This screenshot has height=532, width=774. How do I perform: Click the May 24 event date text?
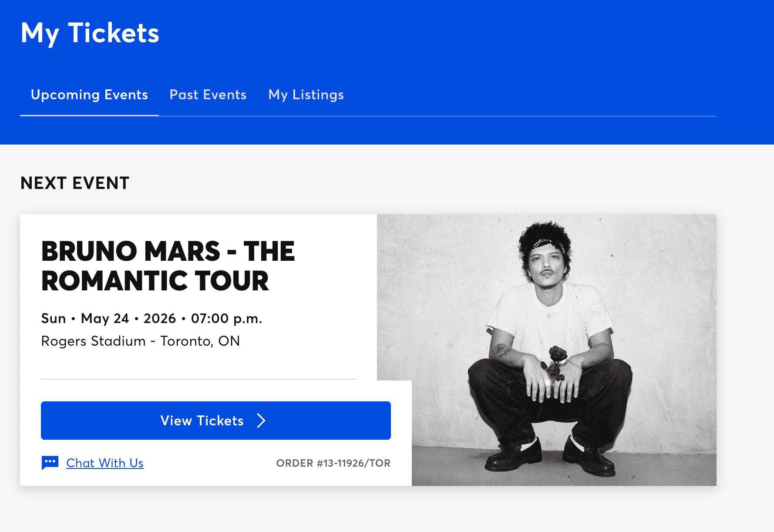(x=151, y=318)
